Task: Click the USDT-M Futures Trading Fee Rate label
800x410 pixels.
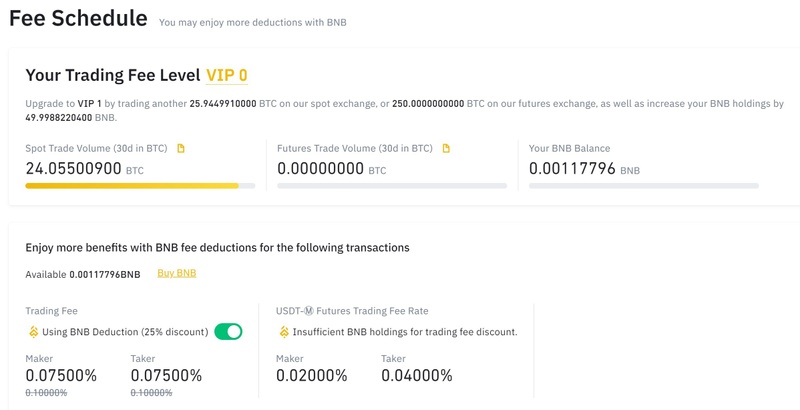Action: pos(352,311)
